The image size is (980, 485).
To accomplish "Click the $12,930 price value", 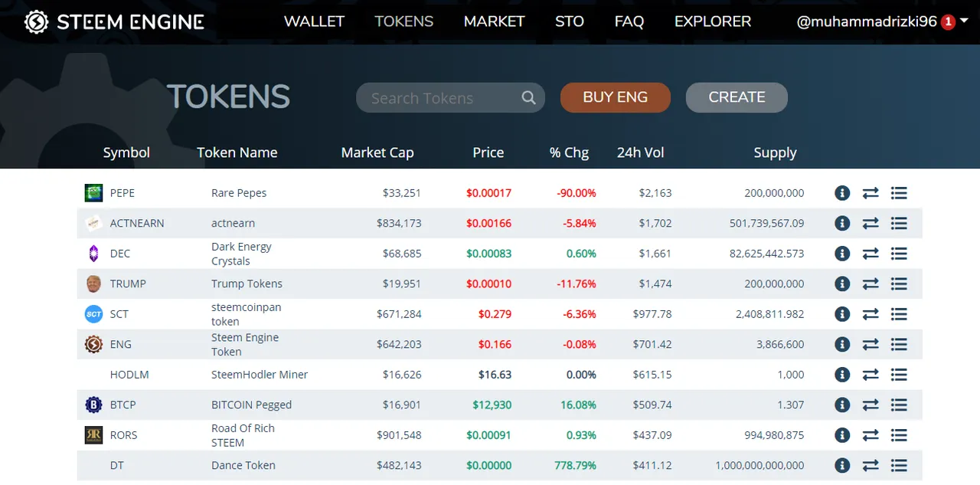I will click(492, 405).
